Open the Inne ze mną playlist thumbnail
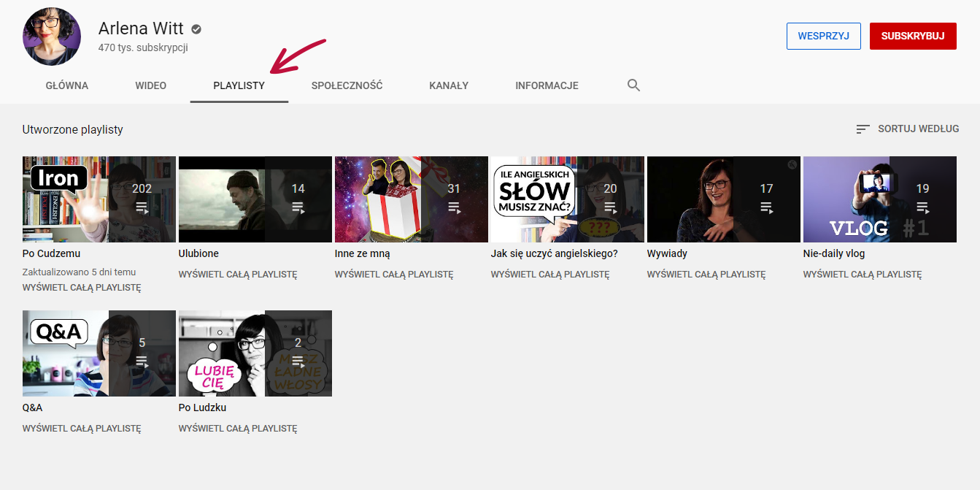The height and width of the screenshot is (490, 980). [412, 199]
